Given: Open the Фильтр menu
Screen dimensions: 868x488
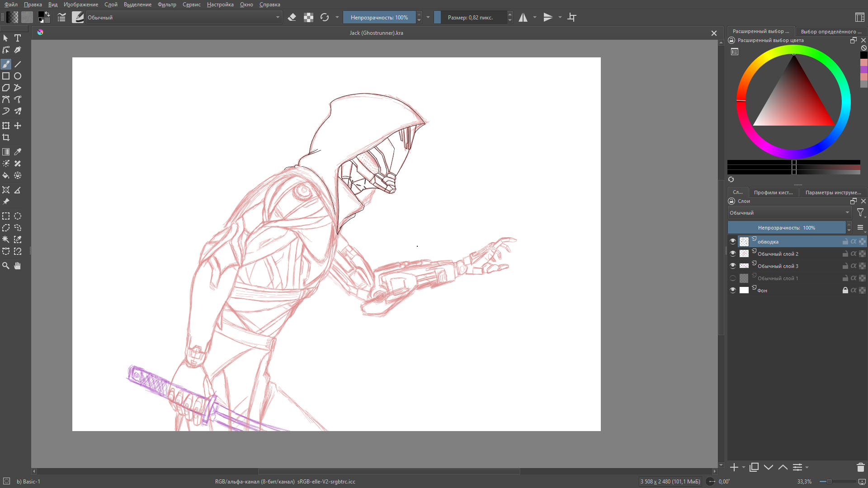Looking at the screenshot, I should (167, 5).
